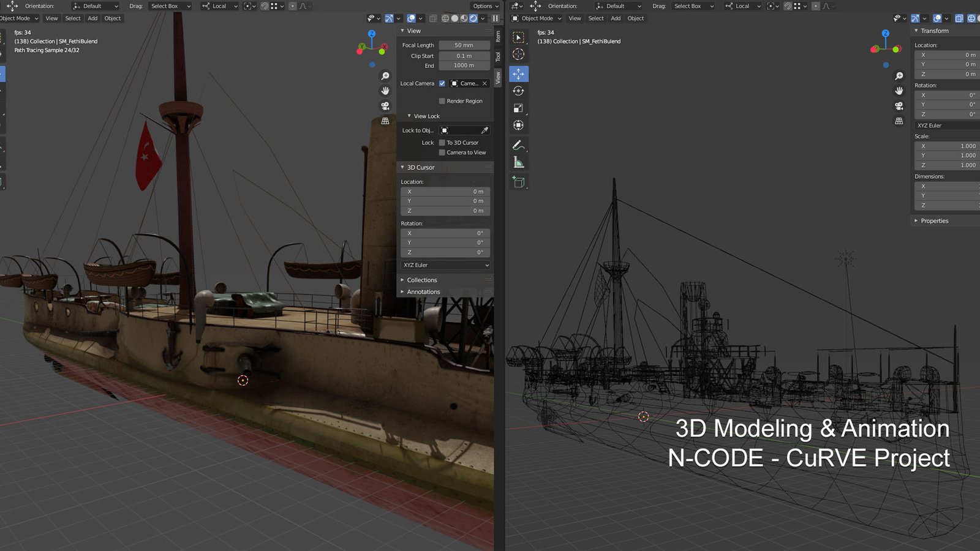
Task: Activate the Scale tool
Action: click(x=518, y=108)
